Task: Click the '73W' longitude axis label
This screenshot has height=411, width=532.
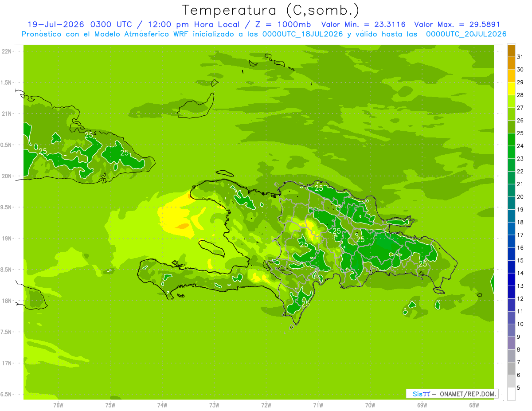Action: (x=214, y=405)
